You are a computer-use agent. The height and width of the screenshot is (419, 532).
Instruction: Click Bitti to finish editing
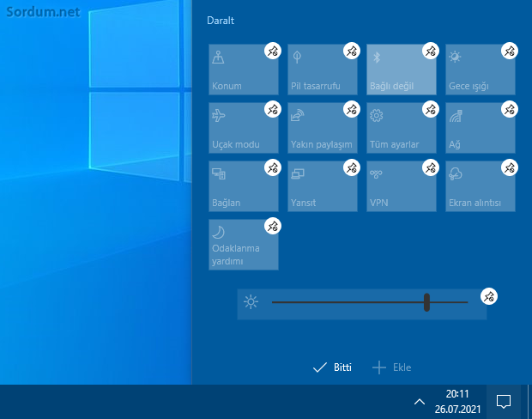(332, 367)
